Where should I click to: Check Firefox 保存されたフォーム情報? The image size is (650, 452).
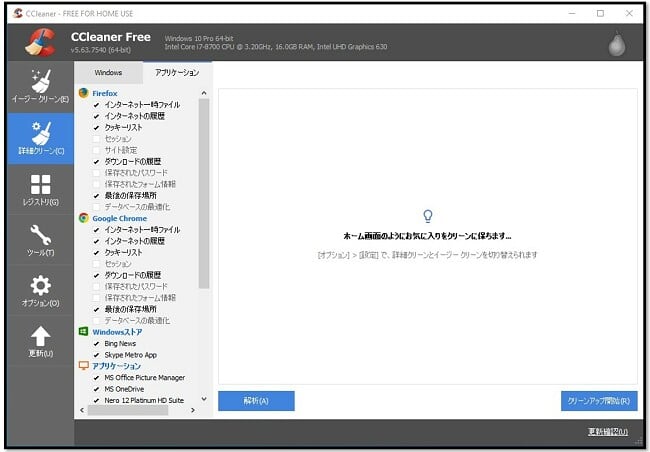(x=96, y=184)
